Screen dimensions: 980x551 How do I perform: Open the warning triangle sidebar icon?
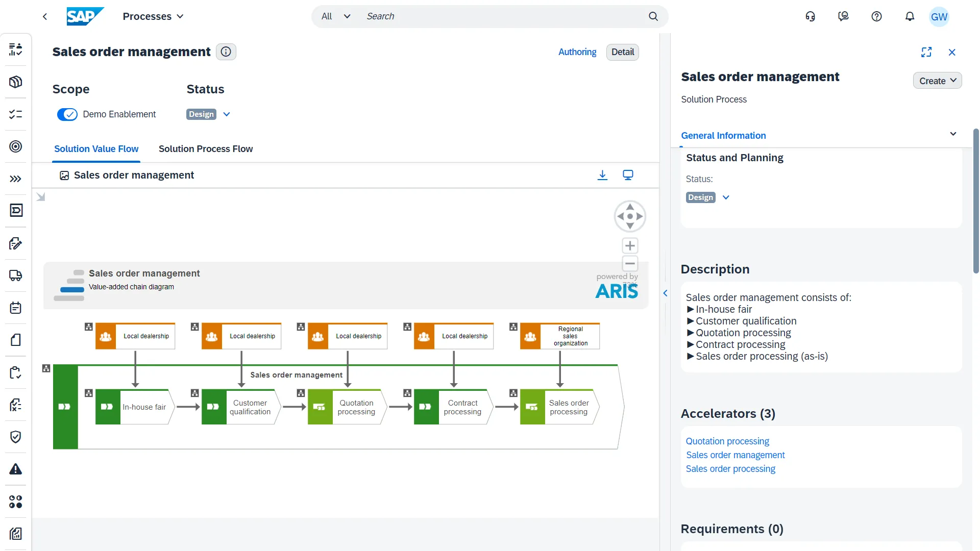pos(16,469)
